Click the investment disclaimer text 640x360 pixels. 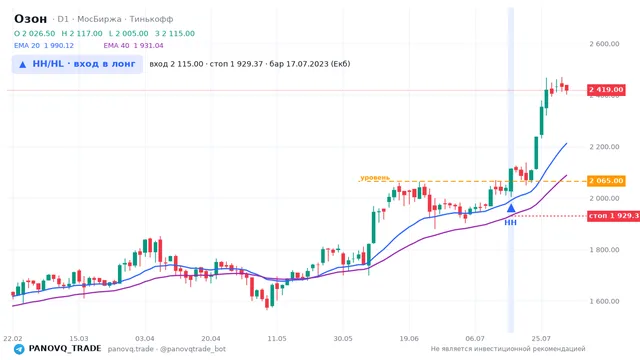pos(508,349)
